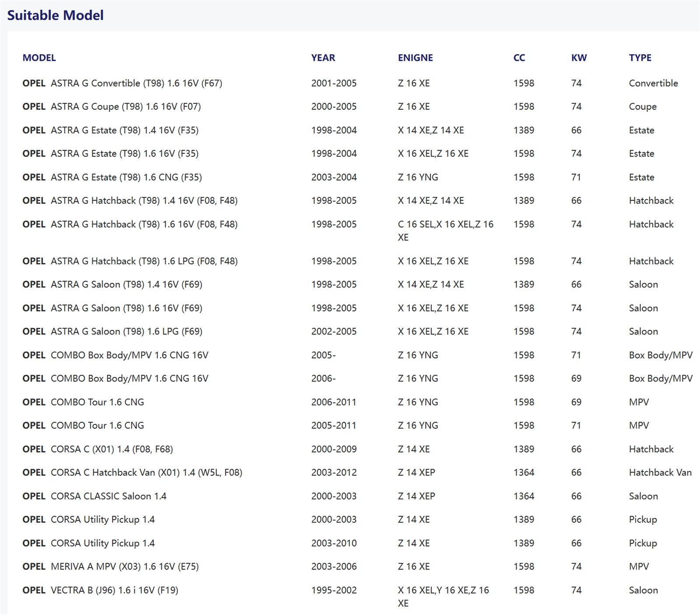Select 'ASTRA G Saloon (T98) 1.4 16V (F69)' model
Viewport: 700px width, 615px height.
(x=126, y=285)
